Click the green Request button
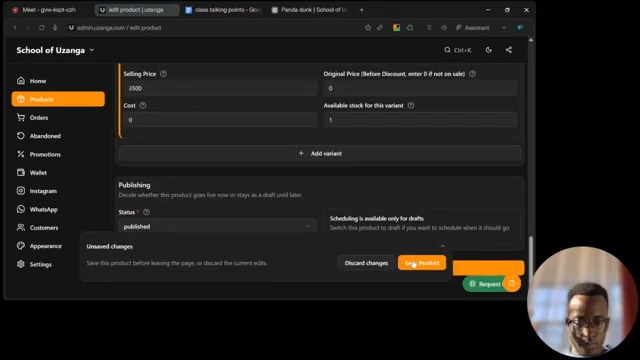The image size is (640, 360). [x=484, y=284]
